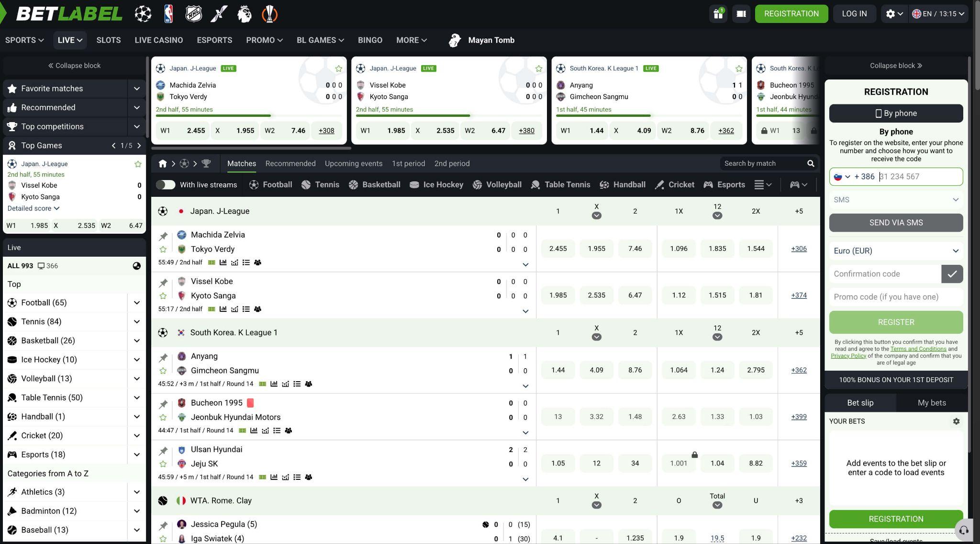Confirm the code with the checkmark button
980x544 pixels.
coord(952,274)
